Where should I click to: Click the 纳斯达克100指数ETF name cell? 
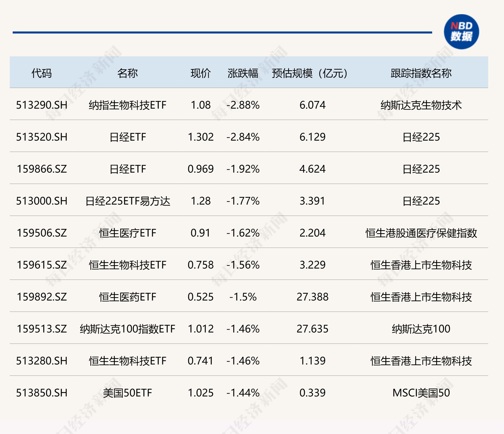(x=127, y=329)
